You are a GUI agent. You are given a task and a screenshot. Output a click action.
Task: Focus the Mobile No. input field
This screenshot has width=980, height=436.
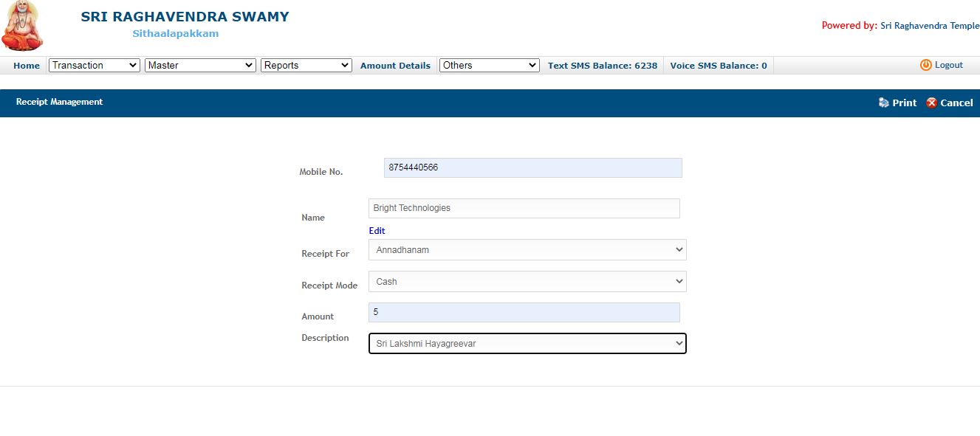pyautogui.click(x=532, y=167)
